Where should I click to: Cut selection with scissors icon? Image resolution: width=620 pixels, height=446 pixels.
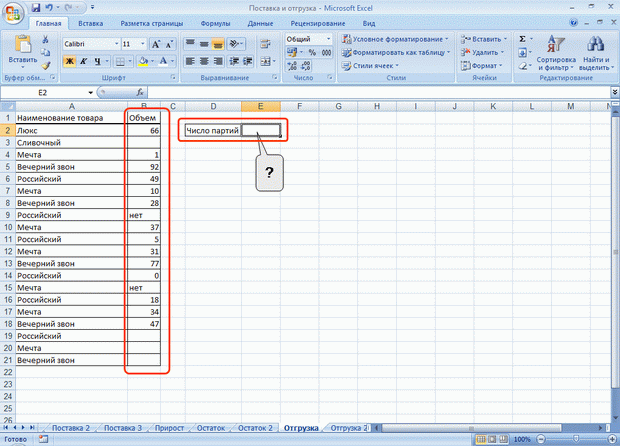[x=45, y=40]
